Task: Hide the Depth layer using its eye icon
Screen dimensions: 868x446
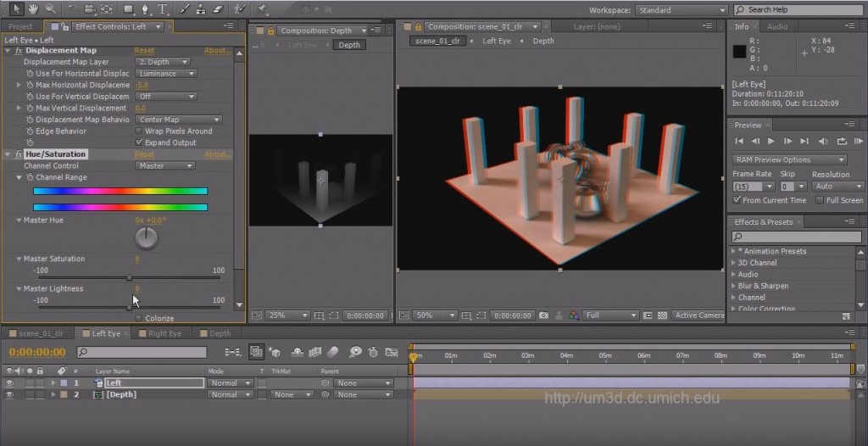Action: 10,394
